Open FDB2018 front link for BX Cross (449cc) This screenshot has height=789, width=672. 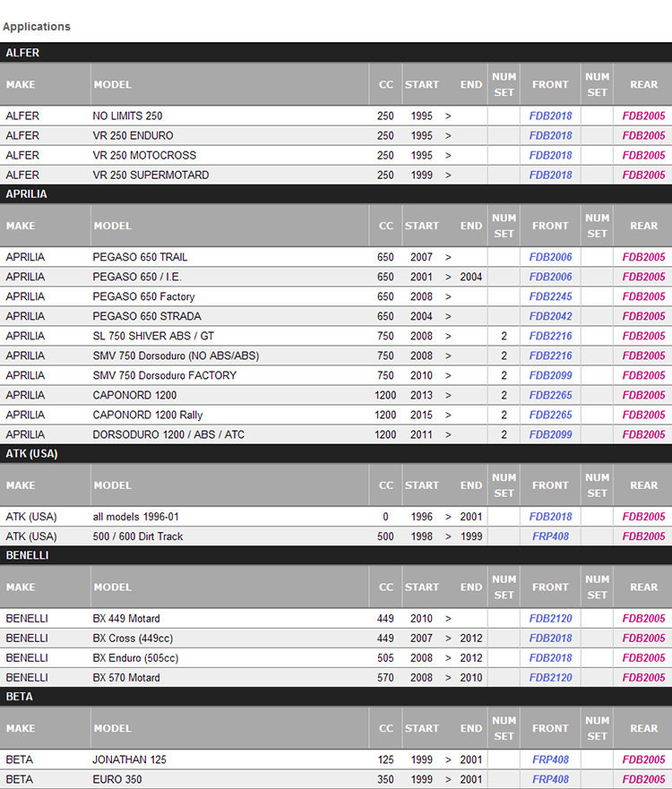pos(550,638)
